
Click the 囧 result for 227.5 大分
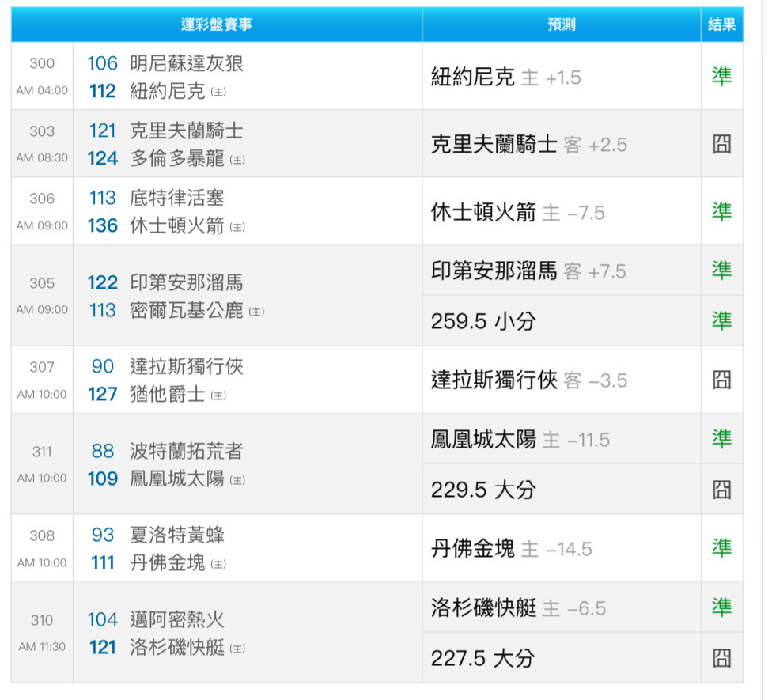click(x=722, y=657)
